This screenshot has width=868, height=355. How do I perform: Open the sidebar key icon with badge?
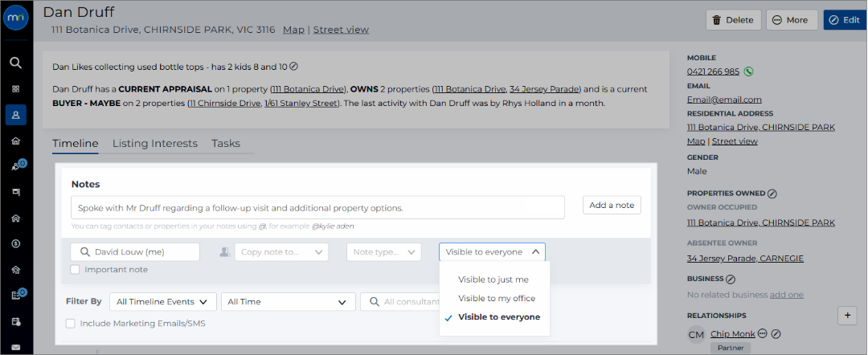pos(16,166)
